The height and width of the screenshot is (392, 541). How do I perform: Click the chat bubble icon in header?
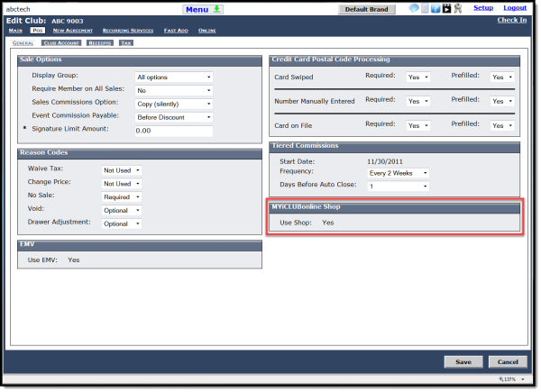(x=413, y=8)
